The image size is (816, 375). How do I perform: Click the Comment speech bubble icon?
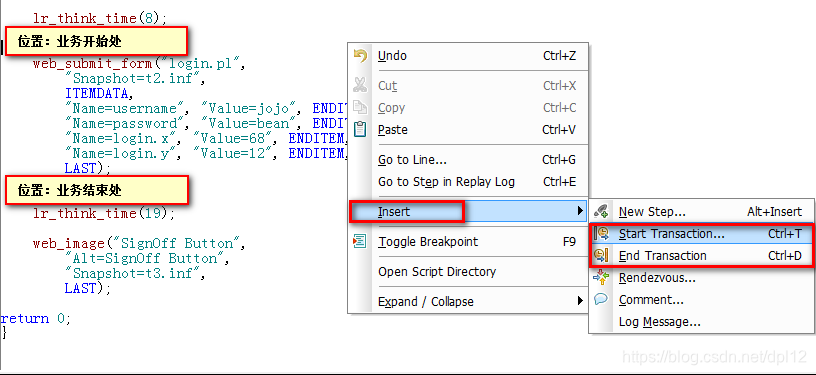[x=601, y=299]
